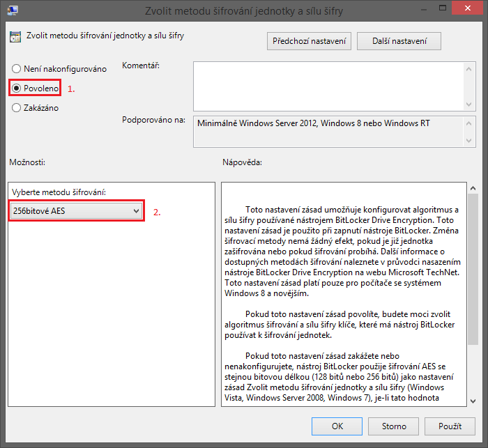Close the dialog with the red X

coord(468,8)
